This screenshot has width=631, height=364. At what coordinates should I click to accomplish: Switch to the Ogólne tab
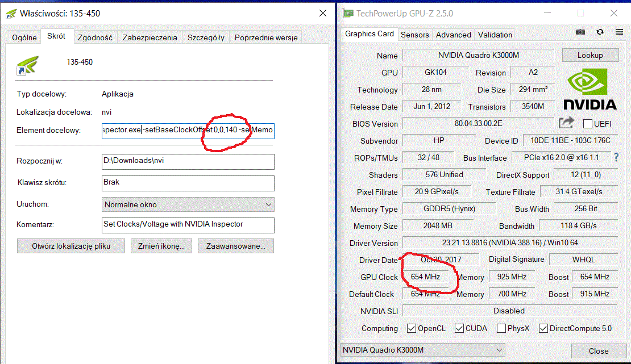(x=24, y=37)
